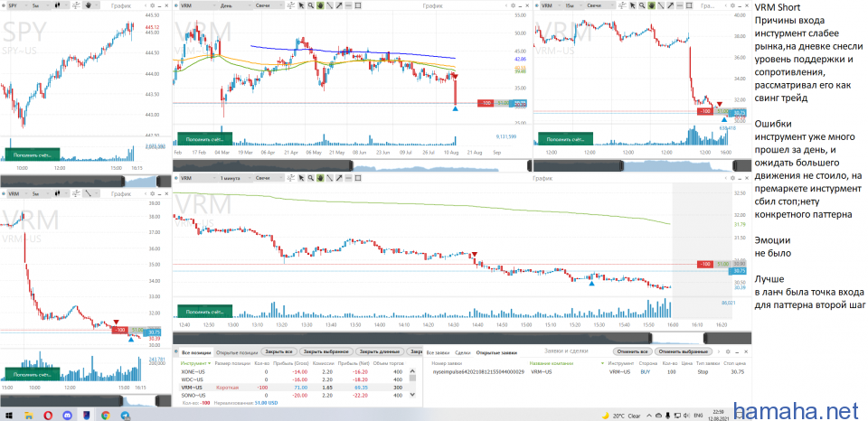Viewport: 868px width, 421px height.
Task: Click Пополнить счёт button in daily VRM chart
Action: tap(204, 139)
